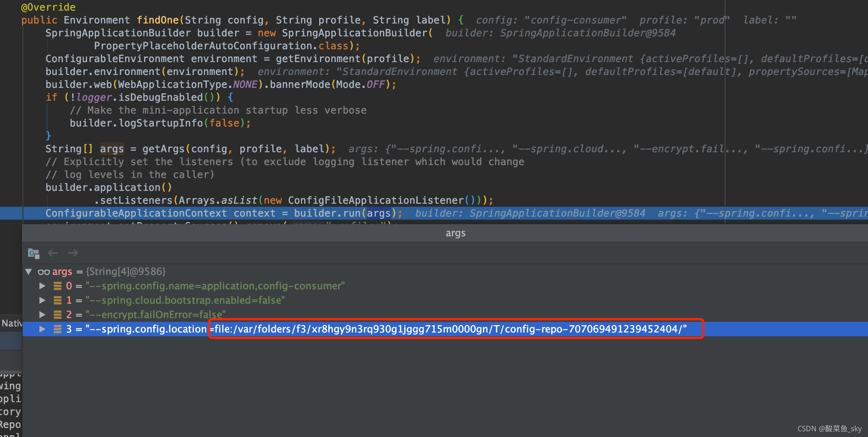This screenshot has width=868, height=437.
Task: Click the field icon of element 3
Action: click(58, 329)
